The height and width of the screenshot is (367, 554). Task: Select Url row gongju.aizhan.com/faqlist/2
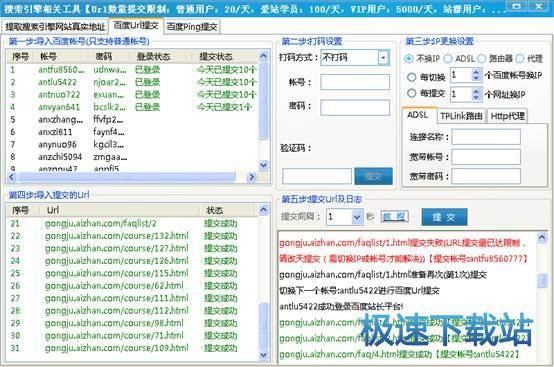[132, 223]
